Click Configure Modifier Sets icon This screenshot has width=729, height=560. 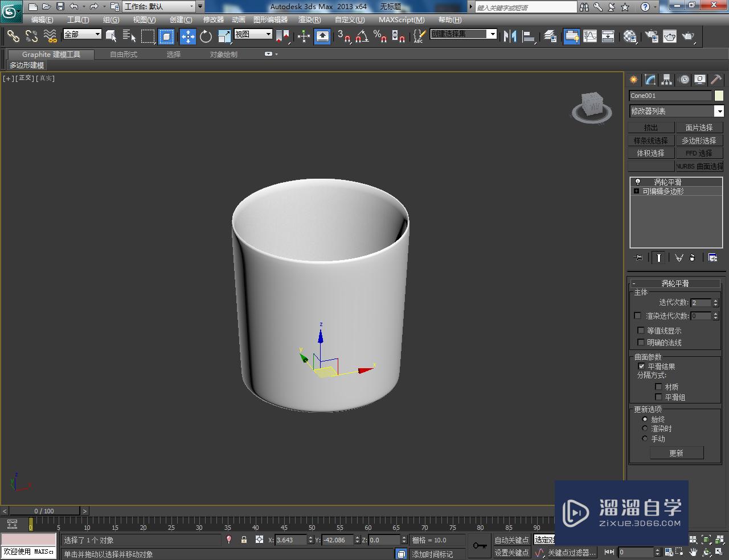712,258
